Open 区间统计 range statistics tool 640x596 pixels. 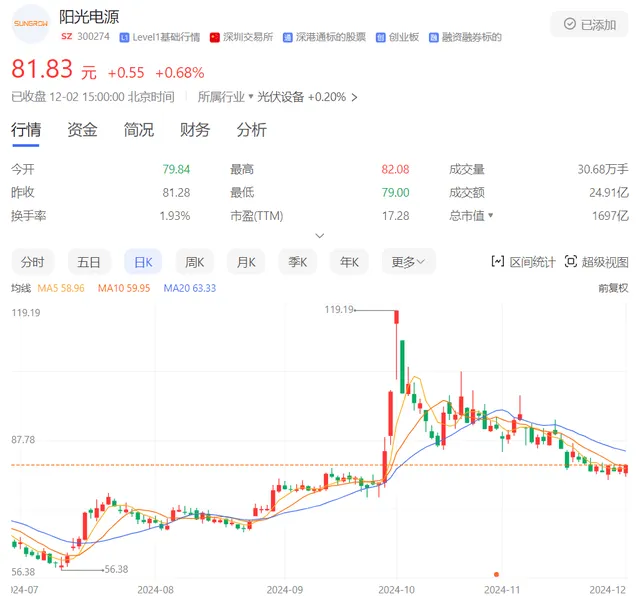coord(523,262)
